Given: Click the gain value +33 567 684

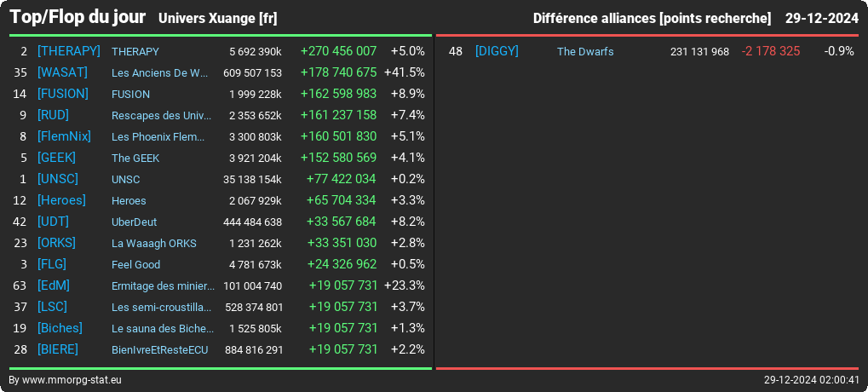Looking at the screenshot, I should tap(341, 222).
